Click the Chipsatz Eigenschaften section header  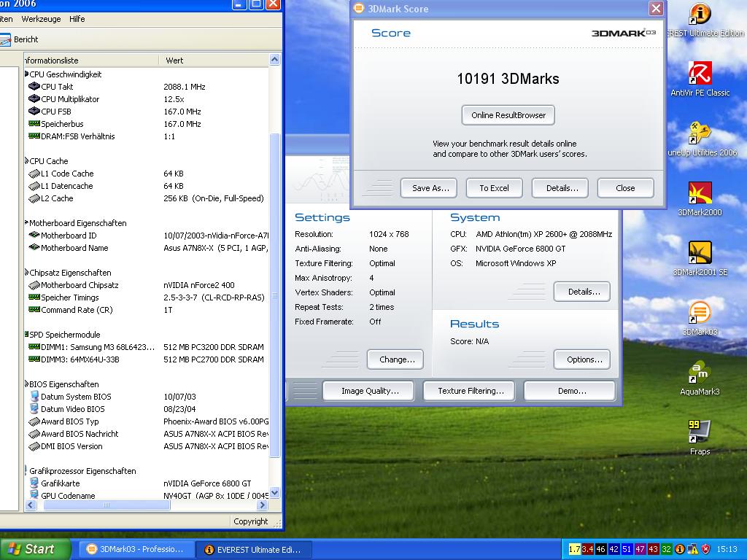point(69,273)
